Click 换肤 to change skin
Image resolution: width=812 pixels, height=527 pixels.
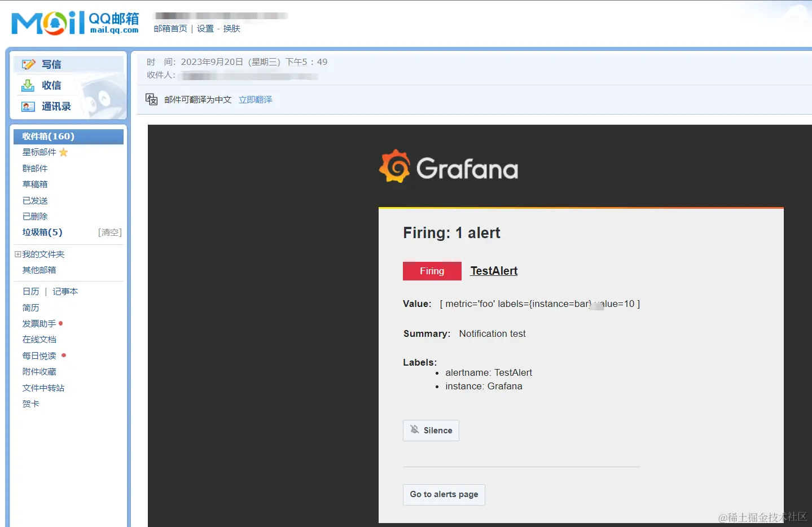(x=231, y=28)
